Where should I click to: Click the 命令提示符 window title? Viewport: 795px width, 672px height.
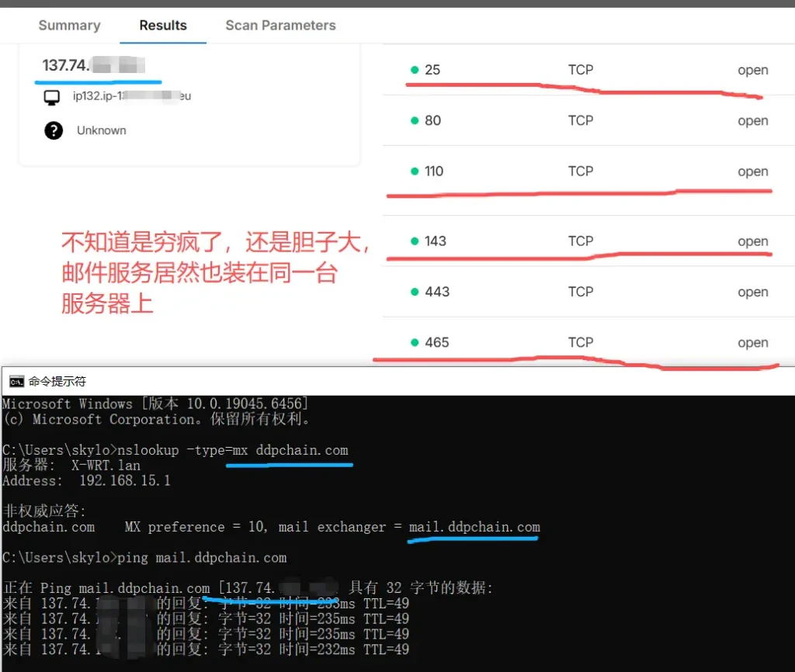pyautogui.click(x=57, y=382)
